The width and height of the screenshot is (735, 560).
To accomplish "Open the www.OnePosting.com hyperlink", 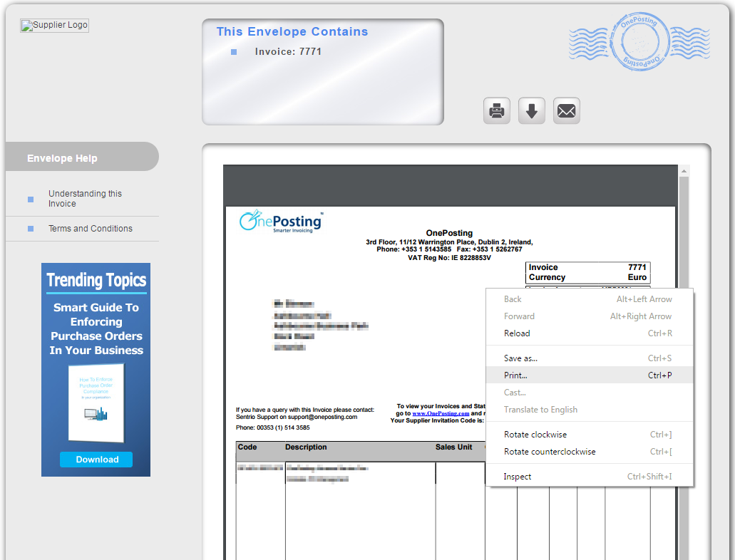I will pos(441,413).
